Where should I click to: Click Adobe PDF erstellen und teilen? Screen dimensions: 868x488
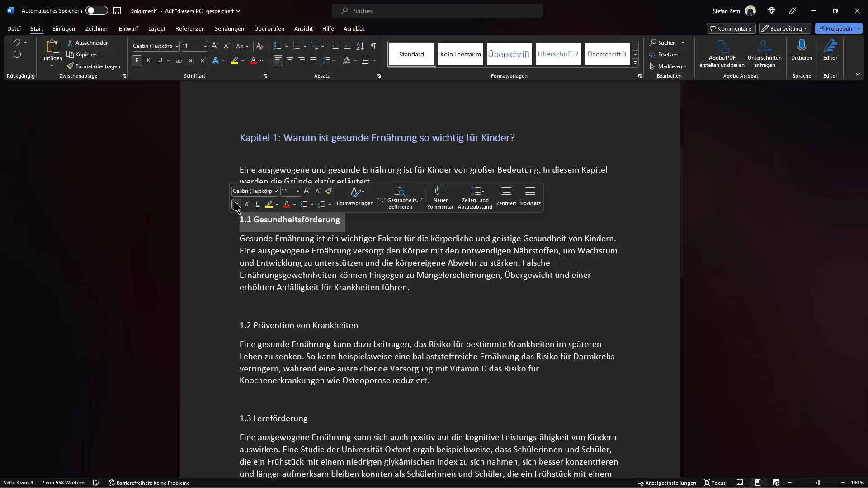(x=722, y=53)
